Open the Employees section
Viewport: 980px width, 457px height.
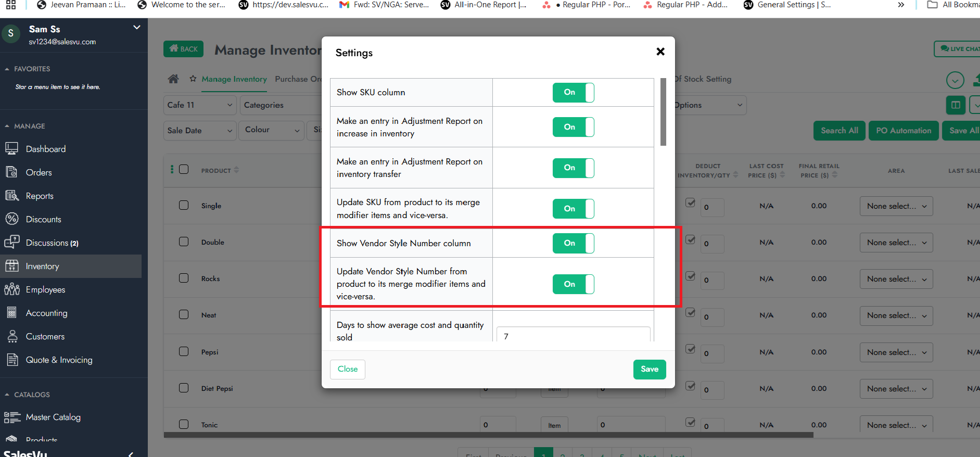coord(45,289)
